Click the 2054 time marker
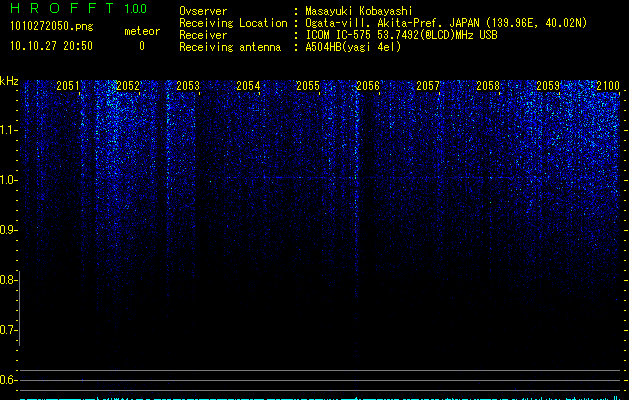The image size is (629, 400). point(248,86)
